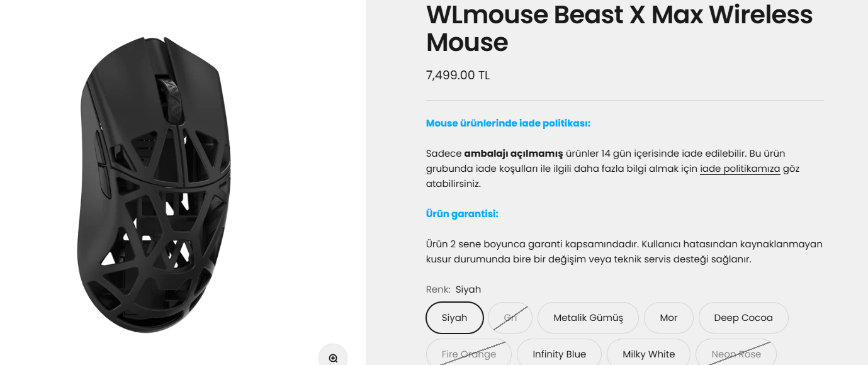This screenshot has width=868, height=365.
Task: Open the iade politikamıza link
Action: click(x=740, y=169)
